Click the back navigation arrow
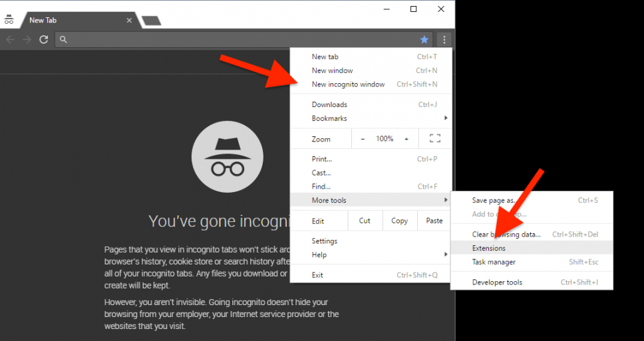This screenshot has width=644, height=341. [x=10, y=40]
